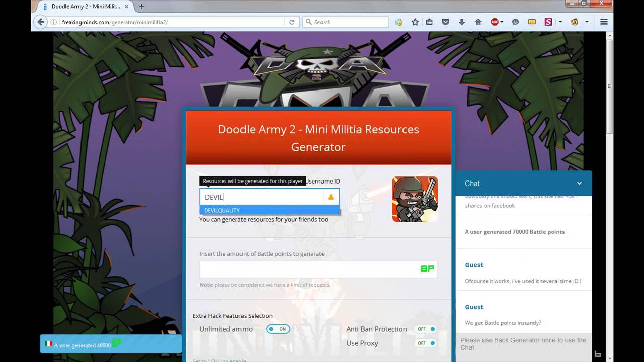Click the 'Doodle Army 2 - Mini Militia Resources Generator' heading
This screenshot has height=362, width=644.
click(x=318, y=138)
